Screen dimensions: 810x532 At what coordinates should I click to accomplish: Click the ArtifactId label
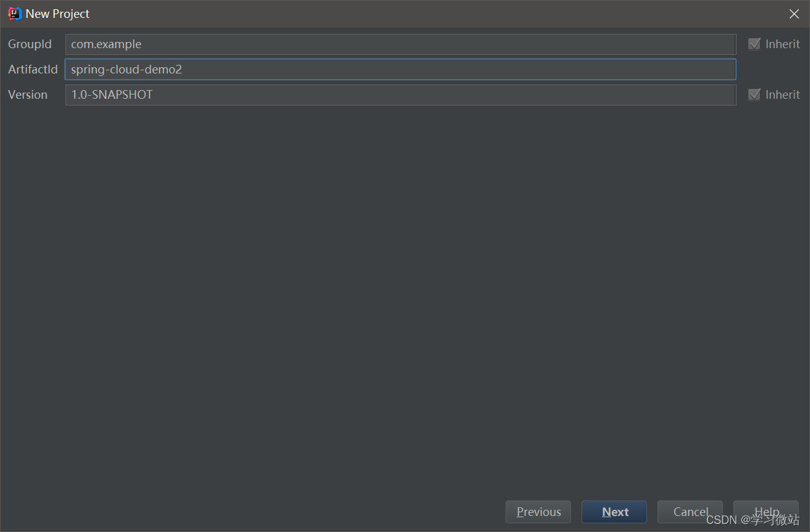coord(33,69)
